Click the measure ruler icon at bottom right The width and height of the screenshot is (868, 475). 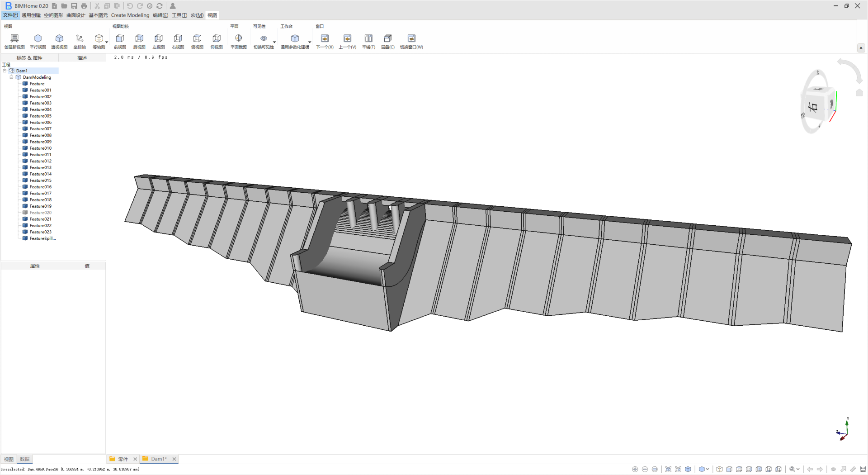(863, 469)
